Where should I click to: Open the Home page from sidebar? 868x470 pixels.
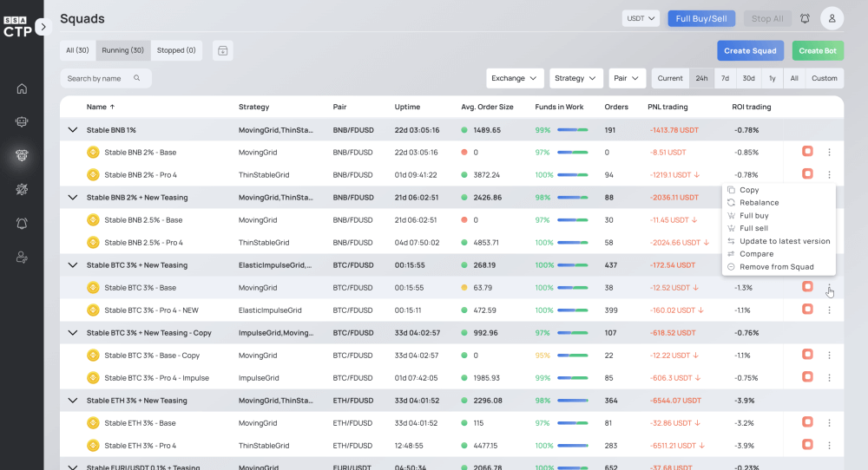[22, 88]
